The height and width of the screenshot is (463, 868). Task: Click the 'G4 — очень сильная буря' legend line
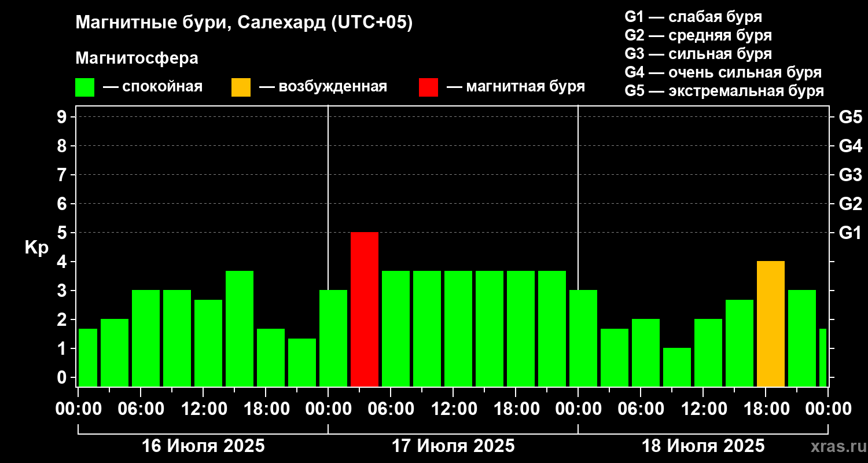point(723,72)
